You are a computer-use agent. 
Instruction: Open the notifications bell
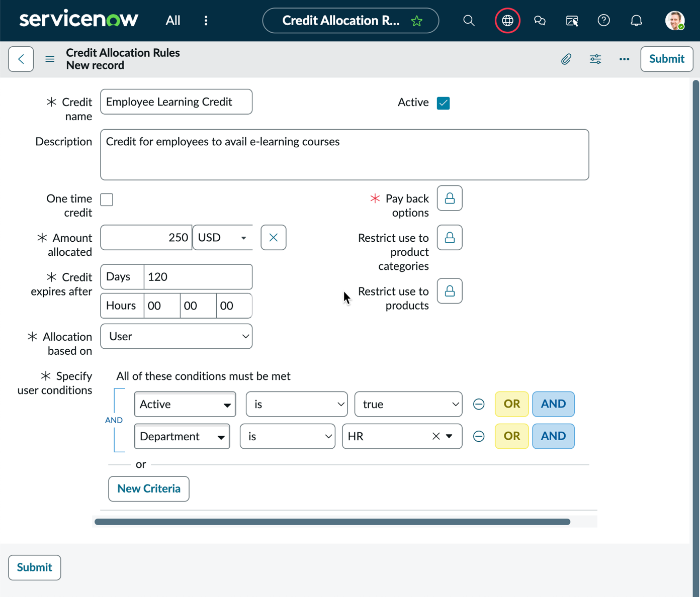pos(636,21)
